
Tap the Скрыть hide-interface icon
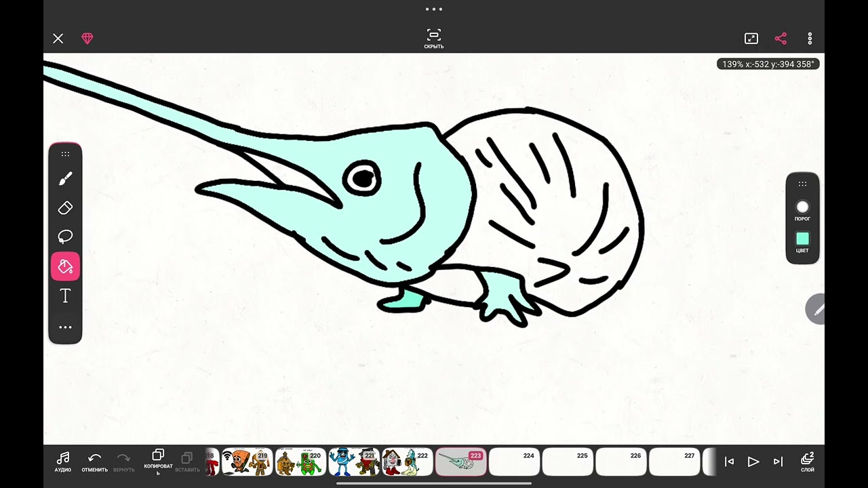click(x=434, y=39)
